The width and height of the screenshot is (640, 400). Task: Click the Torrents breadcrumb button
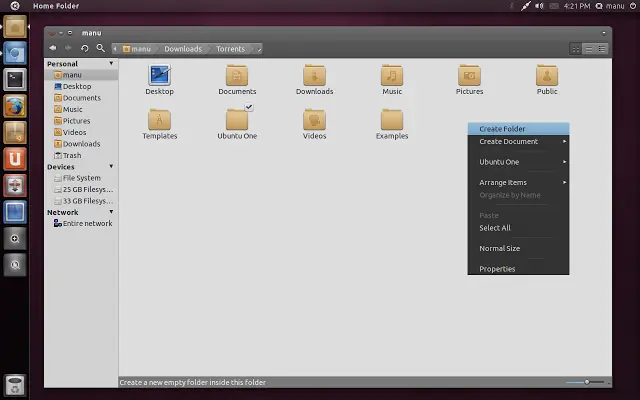231,48
